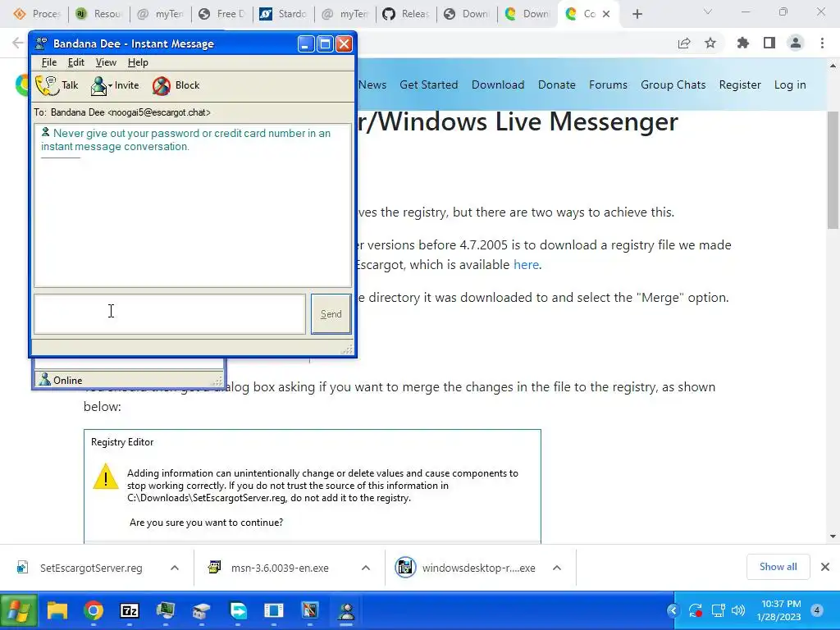Open the Chrome extensions puzzle icon

tap(743, 43)
